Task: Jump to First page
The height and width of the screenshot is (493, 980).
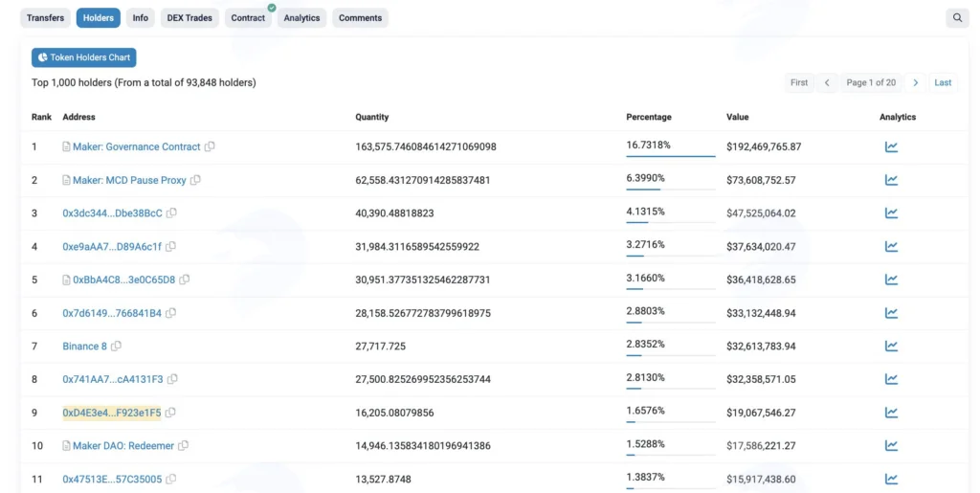Action: click(799, 82)
